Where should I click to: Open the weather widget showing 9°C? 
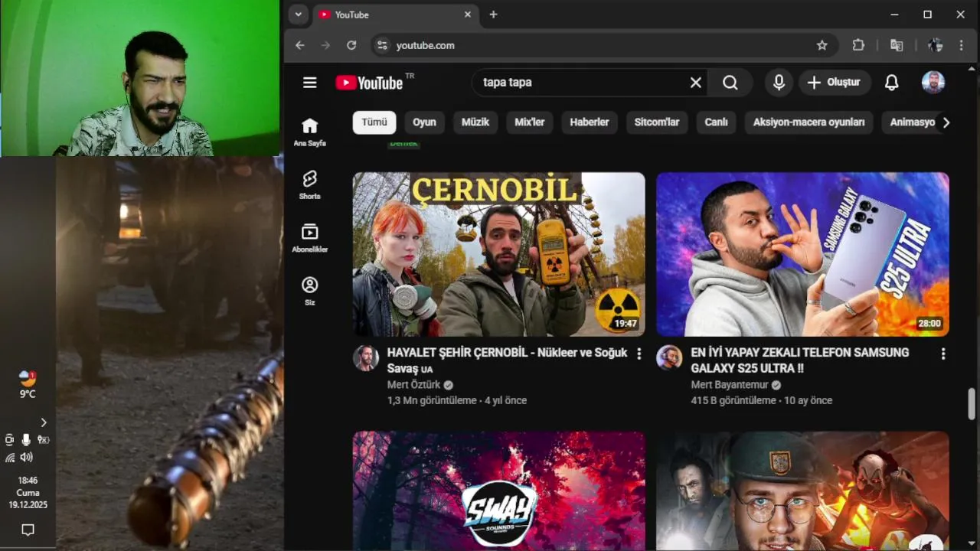(28, 385)
